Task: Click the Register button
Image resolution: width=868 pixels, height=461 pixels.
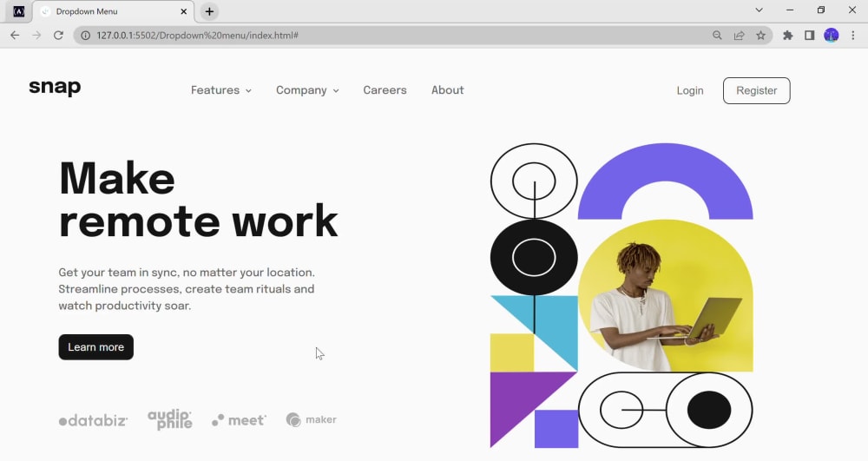Action: pos(756,91)
